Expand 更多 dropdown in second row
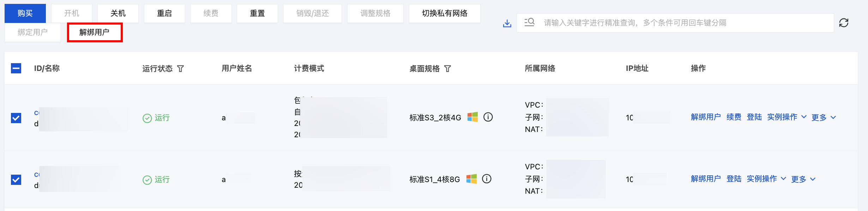 coord(803,179)
